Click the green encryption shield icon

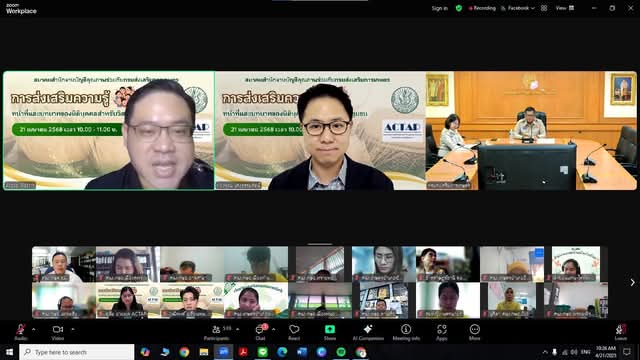[x=459, y=8]
